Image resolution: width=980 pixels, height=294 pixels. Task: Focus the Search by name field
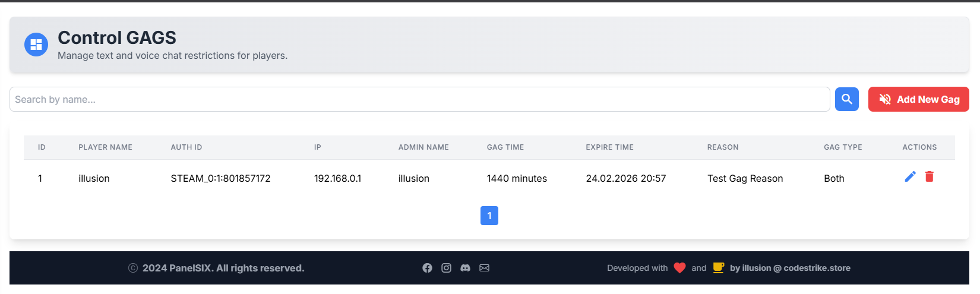[x=419, y=99]
